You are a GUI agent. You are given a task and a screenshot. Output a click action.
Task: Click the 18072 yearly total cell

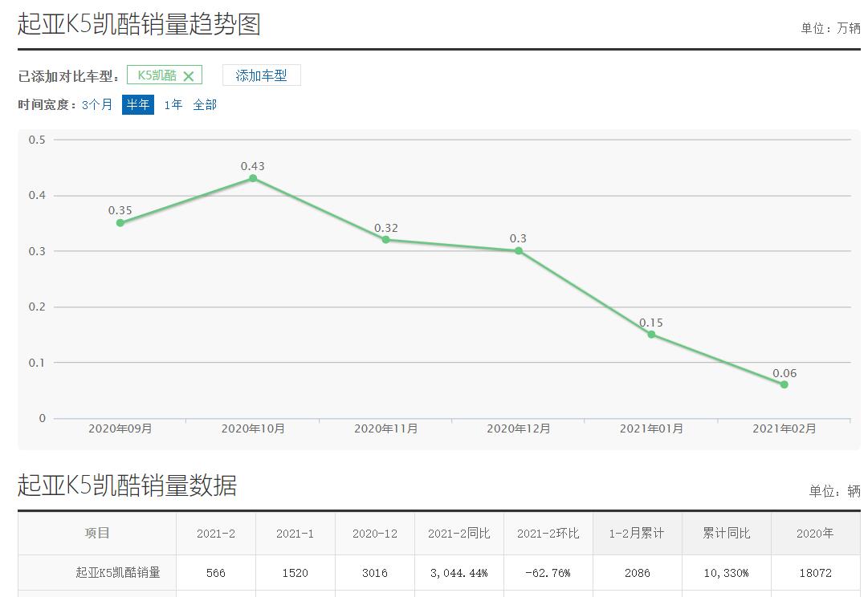(816, 573)
